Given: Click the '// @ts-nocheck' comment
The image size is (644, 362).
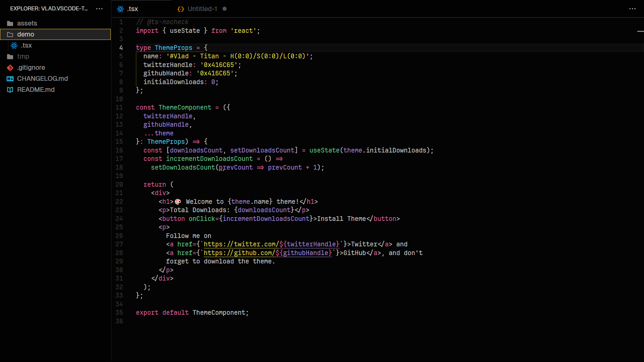Looking at the screenshot, I should click(162, 22).
